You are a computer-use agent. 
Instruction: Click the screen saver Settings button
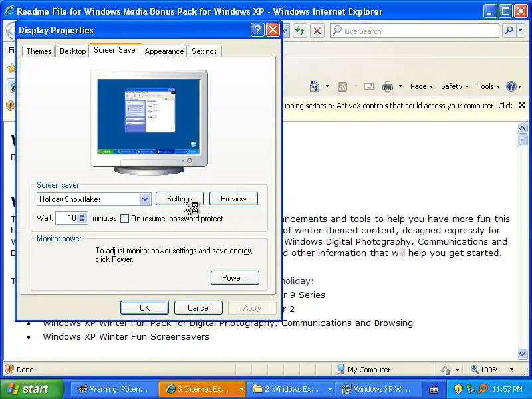180,198
